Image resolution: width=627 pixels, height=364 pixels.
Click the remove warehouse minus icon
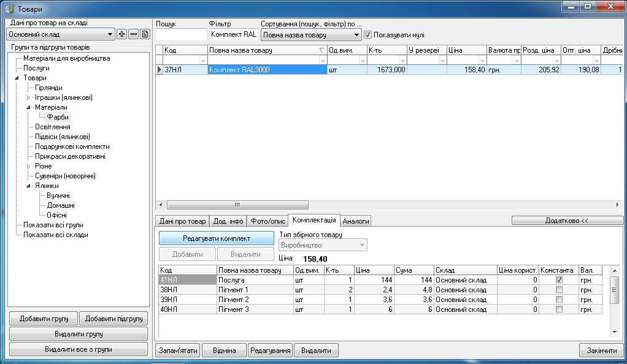pyautogui.click(x=133, y=34)
